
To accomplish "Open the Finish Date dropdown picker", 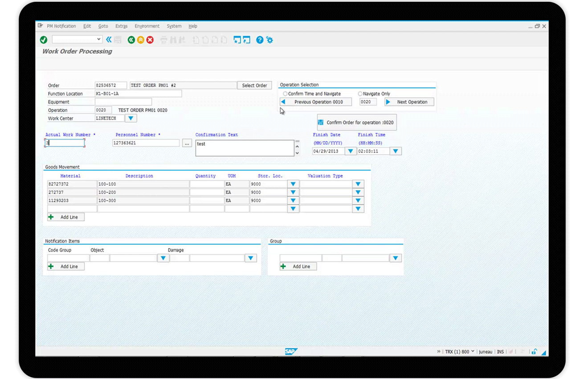I will 351,151.
